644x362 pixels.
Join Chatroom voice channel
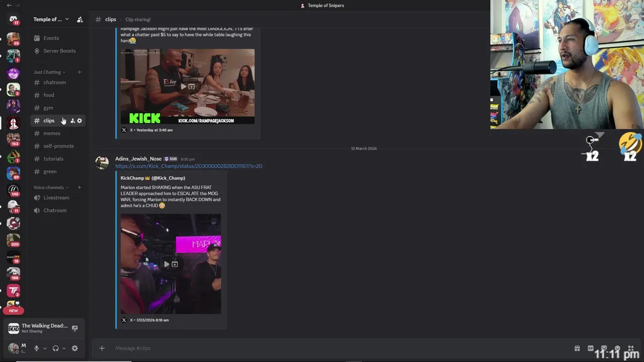click(x=57, y=210)
